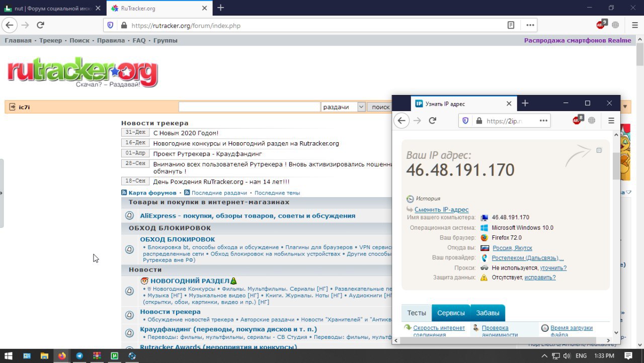Click the ОБХОД БЛОКИРОВОК forum row icon
The width and height of the screenshot is (644, 363).
pos(129,249)
